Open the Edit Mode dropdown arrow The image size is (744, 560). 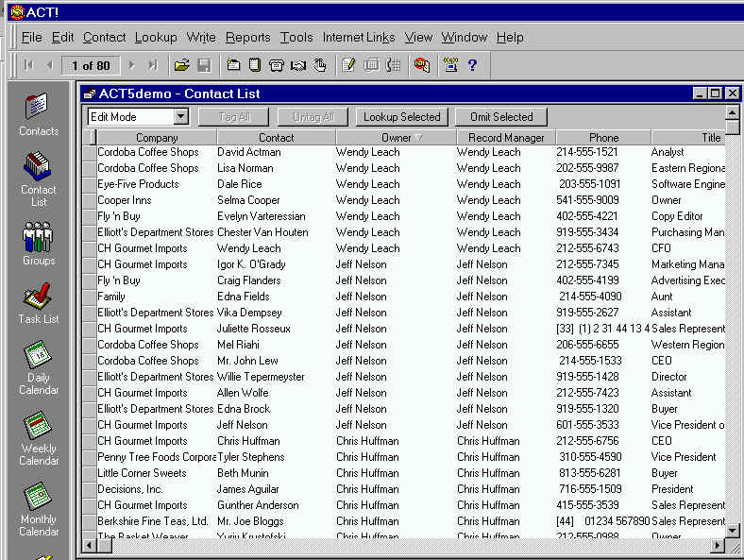point(180,116)
